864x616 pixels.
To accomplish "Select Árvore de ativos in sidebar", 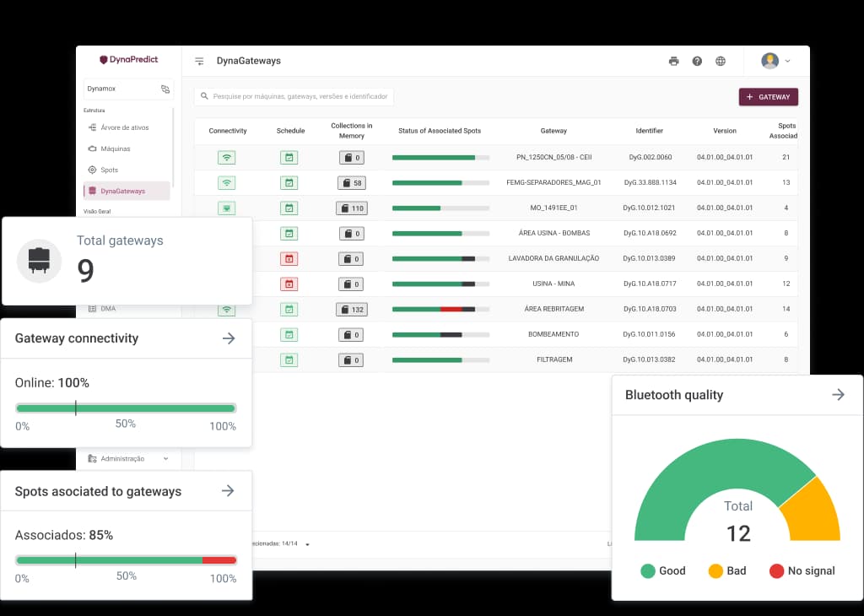I will pyautogui.click(x=124, y=127).
